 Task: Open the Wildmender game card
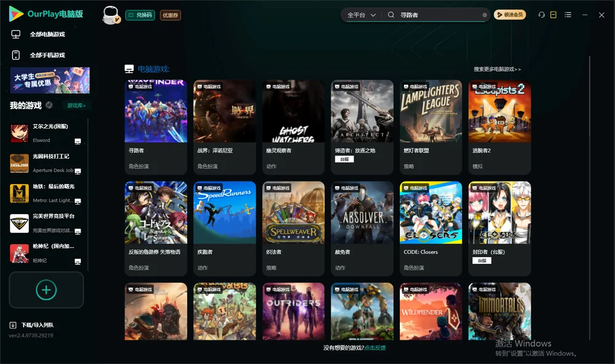coord(430,312)
